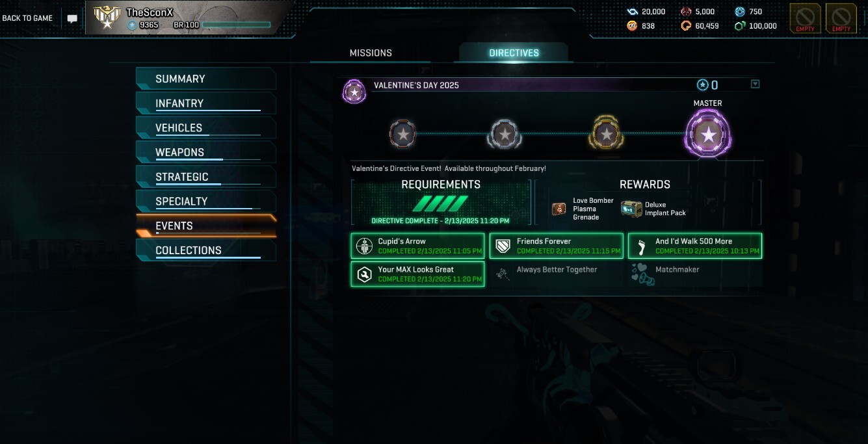Select the Cupid's Arrow objective
The width and height of the screenshot is (868, 444).
(x=417, y=246)
